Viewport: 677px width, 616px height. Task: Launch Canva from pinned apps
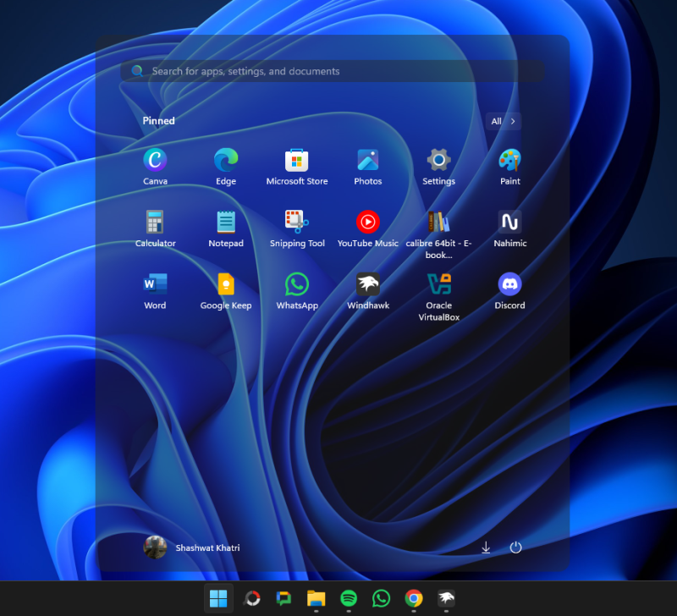click(x=156, y=161)
